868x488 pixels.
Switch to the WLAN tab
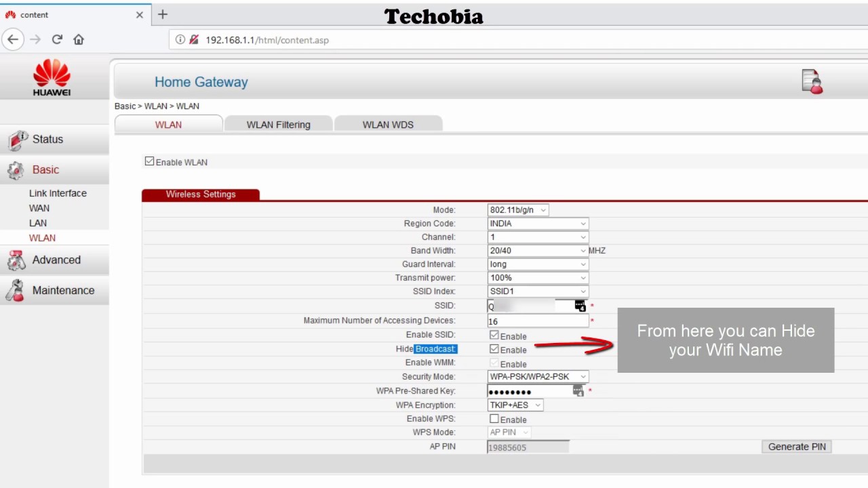click(x=168, y=124)
